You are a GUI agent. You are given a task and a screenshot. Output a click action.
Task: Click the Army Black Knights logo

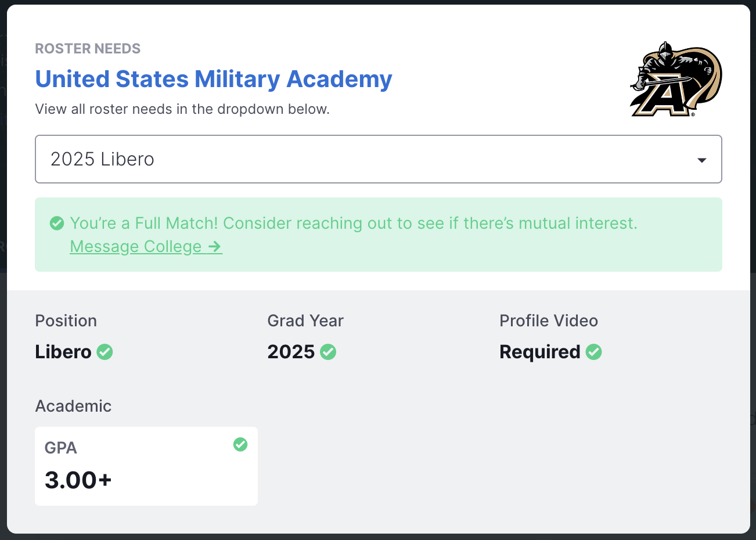tap(676, 79)
